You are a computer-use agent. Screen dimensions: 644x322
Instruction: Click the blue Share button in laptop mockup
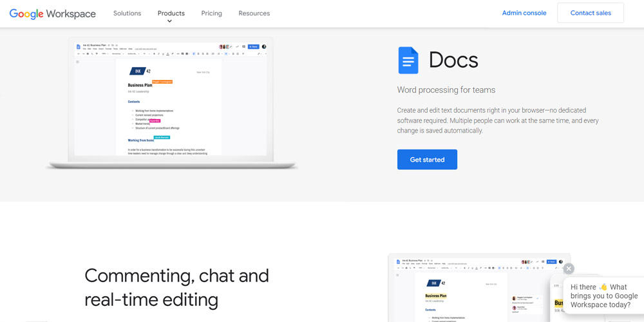(253, 47)
